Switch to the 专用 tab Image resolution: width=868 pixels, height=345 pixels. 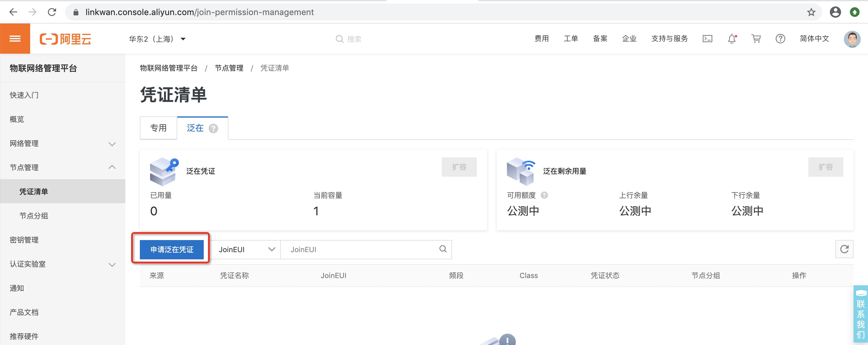tap(158, 128)
